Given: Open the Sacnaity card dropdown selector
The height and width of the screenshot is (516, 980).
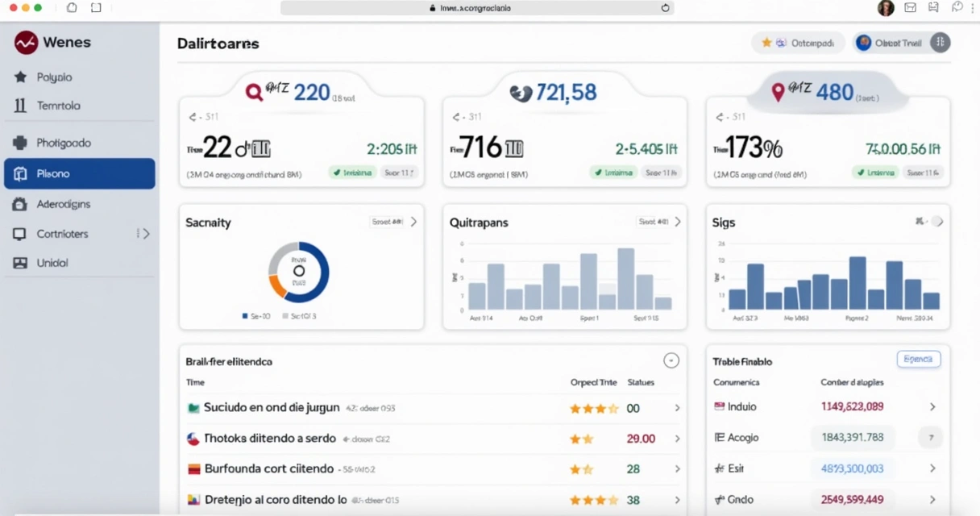Looking at the screenshot, I should pos(393,222).
